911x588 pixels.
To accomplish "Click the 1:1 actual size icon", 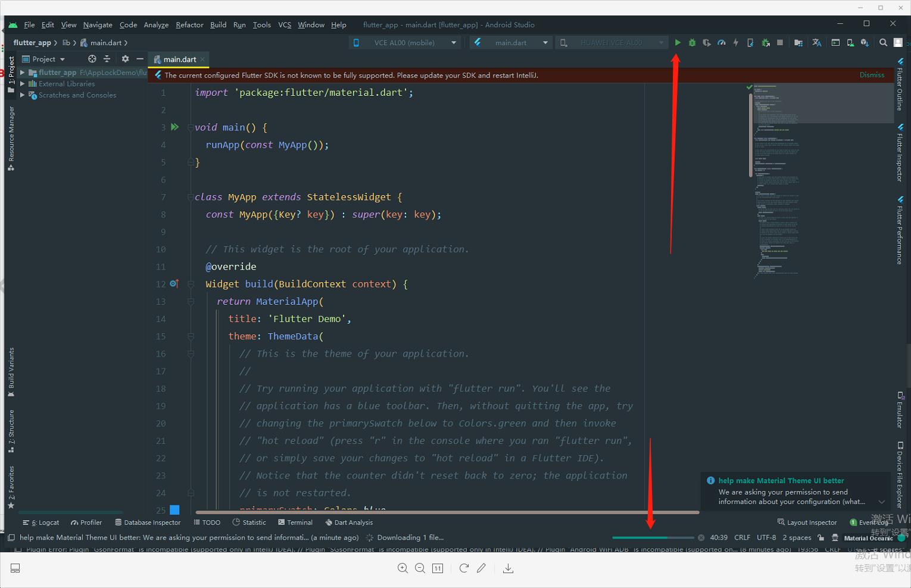I will (x=438, y=568).
